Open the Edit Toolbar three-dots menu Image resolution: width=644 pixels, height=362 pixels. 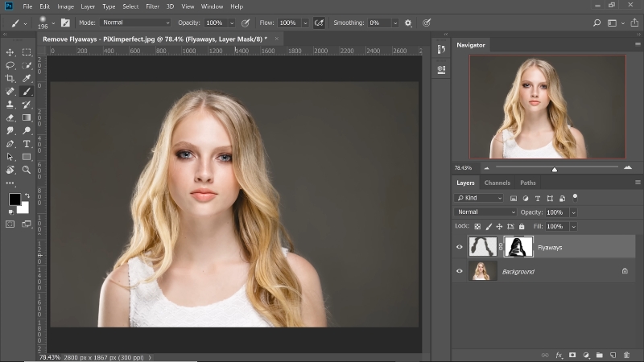point(10,183)
